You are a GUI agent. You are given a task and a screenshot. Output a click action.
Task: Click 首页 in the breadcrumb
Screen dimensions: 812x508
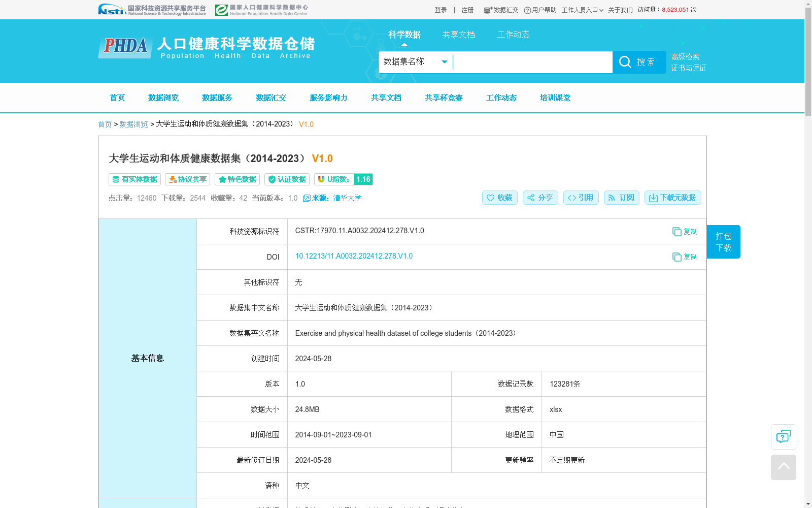pyautogui.click(x=105, y=124)
